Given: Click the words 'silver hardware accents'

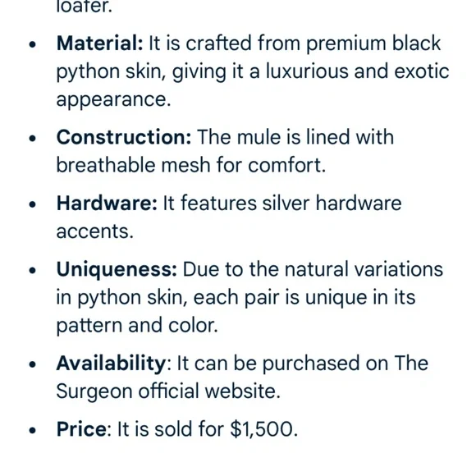Looking at the screenshot, I should coord(229,217).
